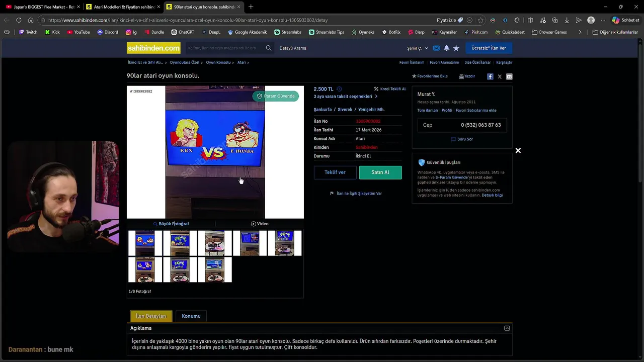644x362 pixels.
Task: Play the listing Video
Action: (x=260, y=224)
